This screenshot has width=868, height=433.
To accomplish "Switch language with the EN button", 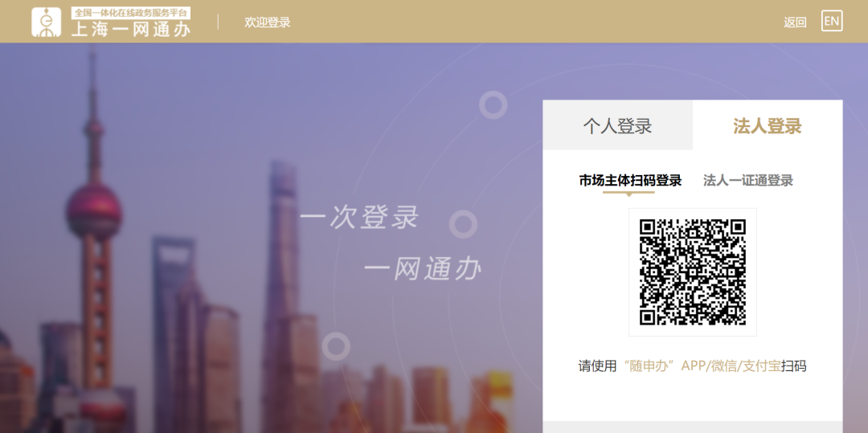I will (x=832, y=21).
